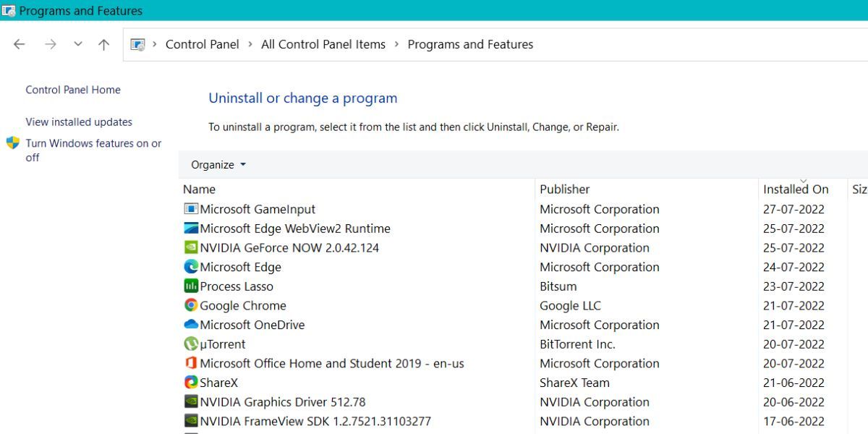Viewport: 868px width, 434px height.
Task: Select NVIDIA Graphics Driver 512.78
Action: (283, 402)
